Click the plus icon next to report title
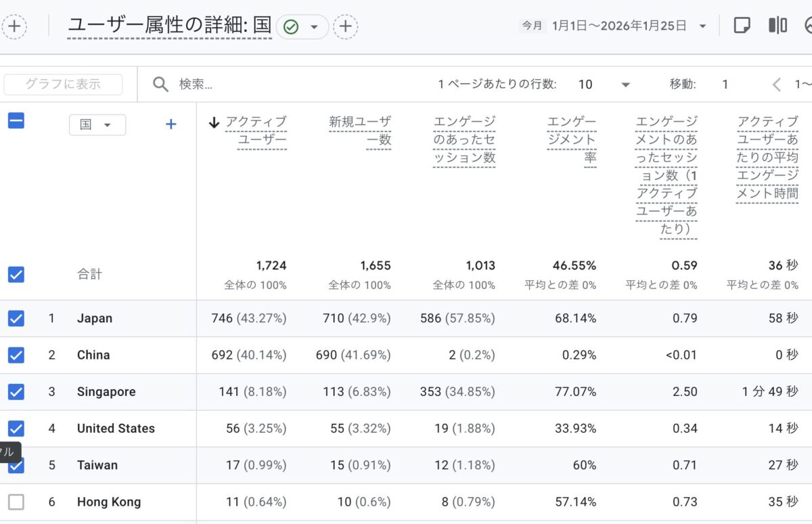812x524 pixels. tap(345, 26)
